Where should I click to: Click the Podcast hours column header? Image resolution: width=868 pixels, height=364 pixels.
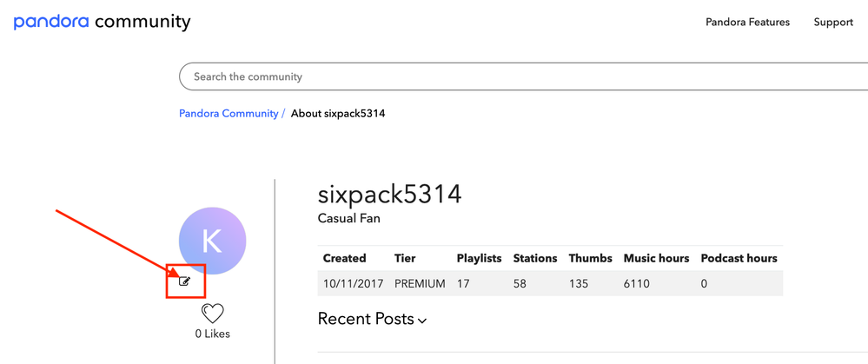click(x=739, y=258)
